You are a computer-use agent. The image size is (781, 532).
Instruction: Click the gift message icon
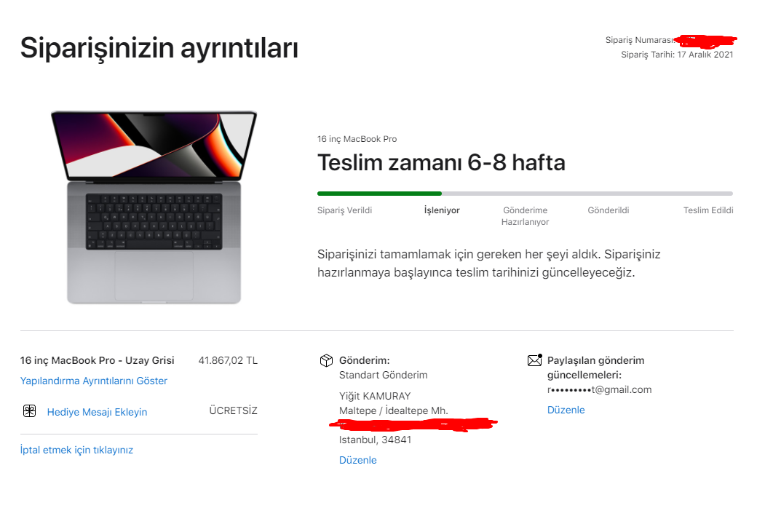(29, 411)
